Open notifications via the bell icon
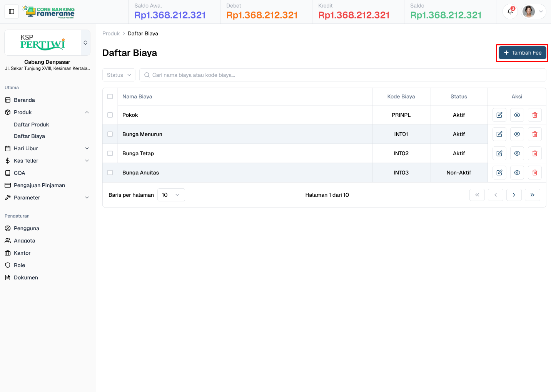 coord(510,12)
